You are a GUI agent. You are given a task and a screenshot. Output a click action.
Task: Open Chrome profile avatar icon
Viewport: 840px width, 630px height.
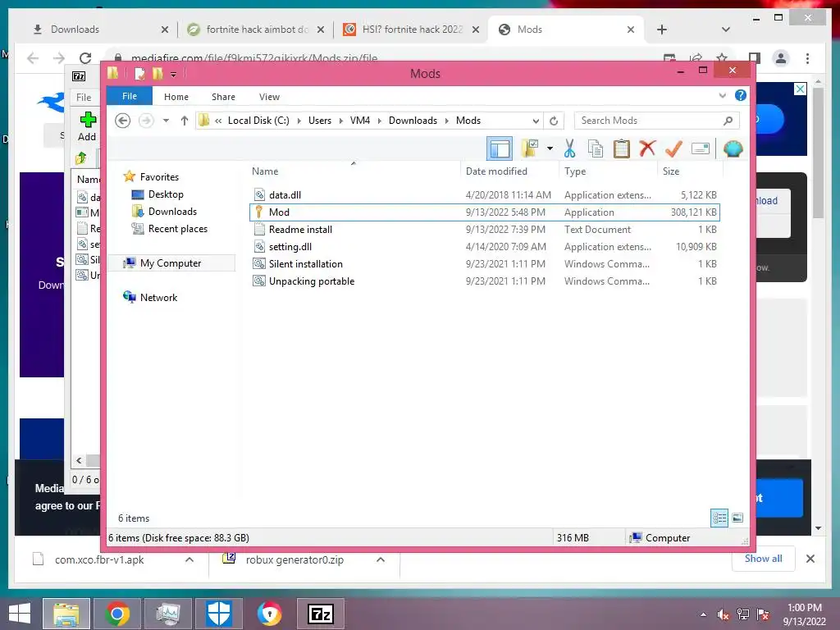click(781, 58)
